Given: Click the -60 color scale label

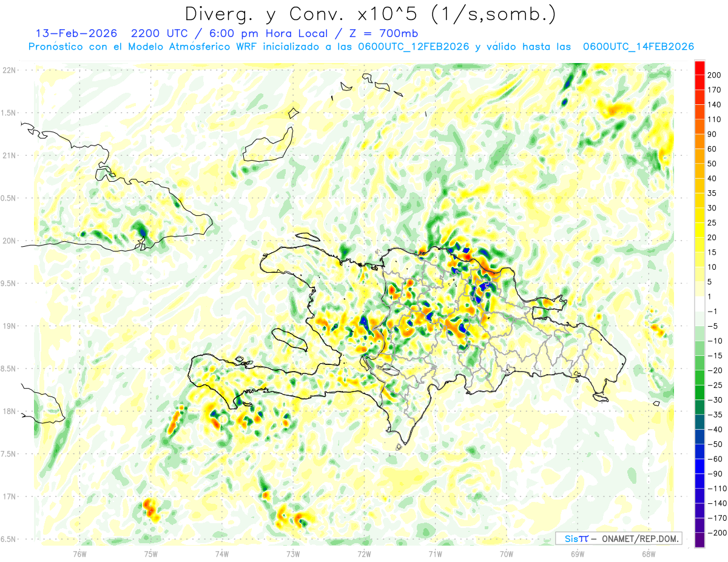Looking at the screenshot, I should pos(714,460).
